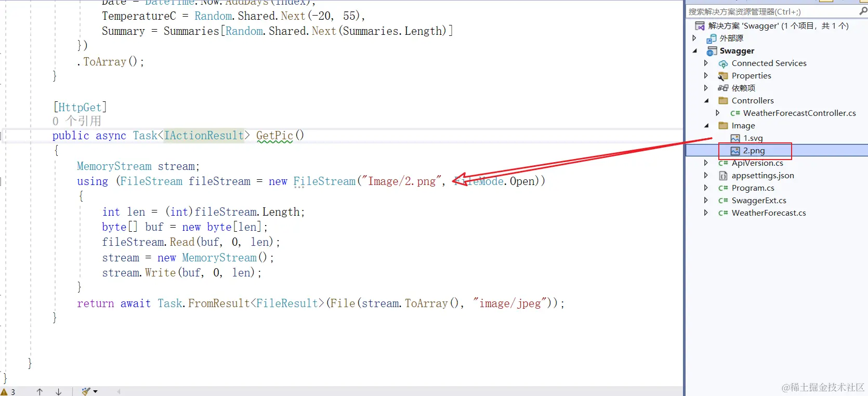Image resolution: width=868 pixels, height=396 pixels.
Task: Click the GetPic method name
Action: pos(274,136)
